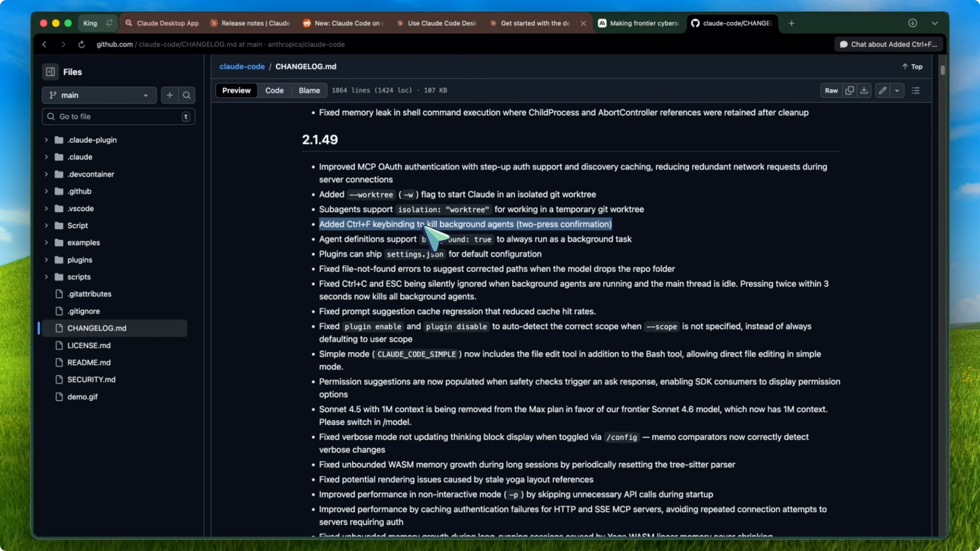Collapse the Files sidebar panel
The image size is (980, 551).
click(50, 72)
